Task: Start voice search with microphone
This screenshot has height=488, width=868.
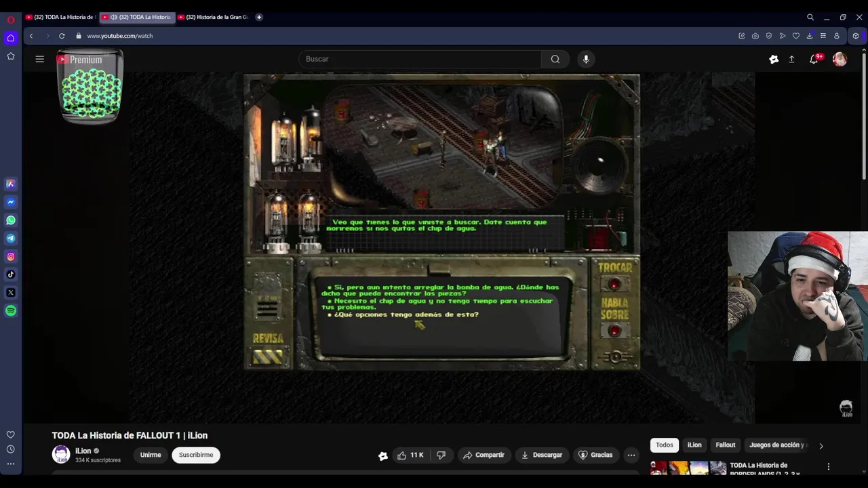Action: coord(587,59)
